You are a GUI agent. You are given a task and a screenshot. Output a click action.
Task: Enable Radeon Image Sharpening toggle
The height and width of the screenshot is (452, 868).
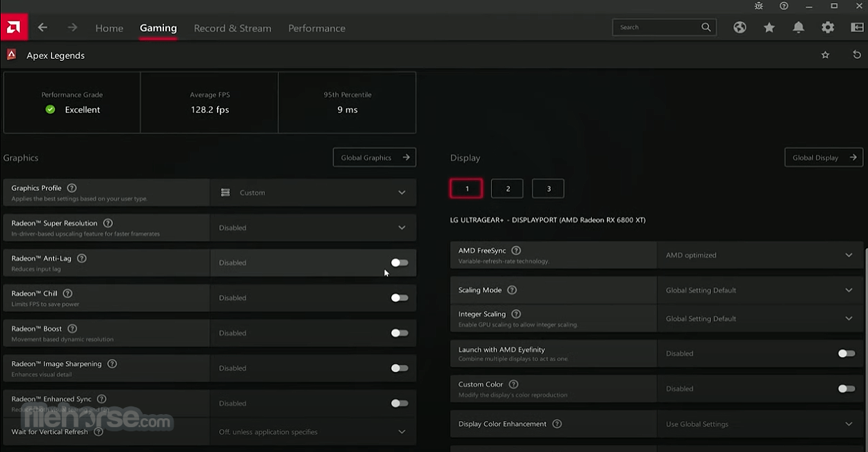pos(400,368)
